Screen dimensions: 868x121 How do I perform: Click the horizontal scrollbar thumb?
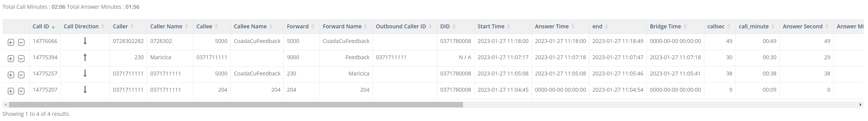(x=236, y=105)
